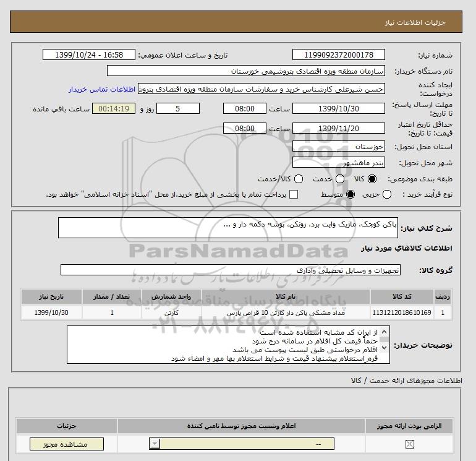Click the buyer organization name field
Viewport: 476px width, 461px height.
coord(246,71)
